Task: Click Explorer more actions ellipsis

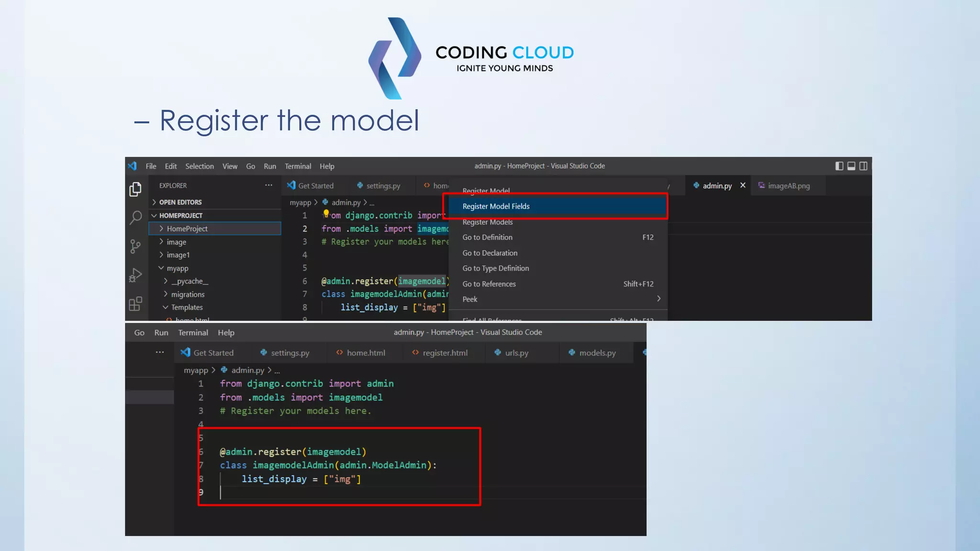Action: click(268, 185)
